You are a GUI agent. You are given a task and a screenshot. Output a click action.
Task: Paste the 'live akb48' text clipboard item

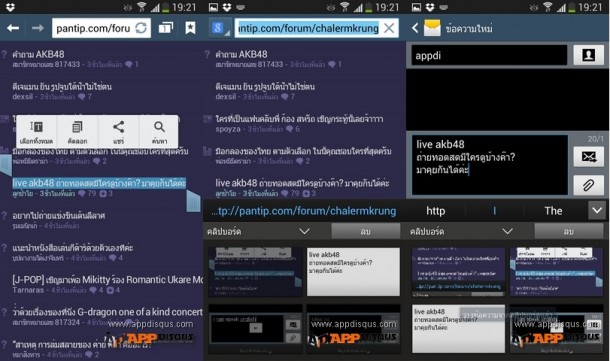tap(353, 272)
